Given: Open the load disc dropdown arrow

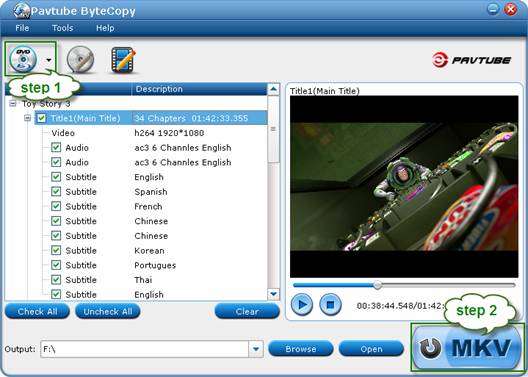Looking at the screenshot, I should point(49,60).
